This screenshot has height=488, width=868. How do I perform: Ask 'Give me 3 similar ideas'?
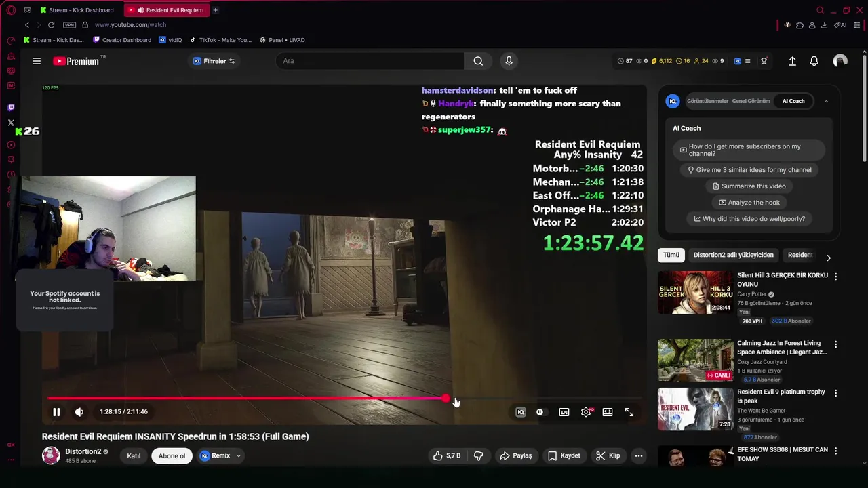pos(749,170)
